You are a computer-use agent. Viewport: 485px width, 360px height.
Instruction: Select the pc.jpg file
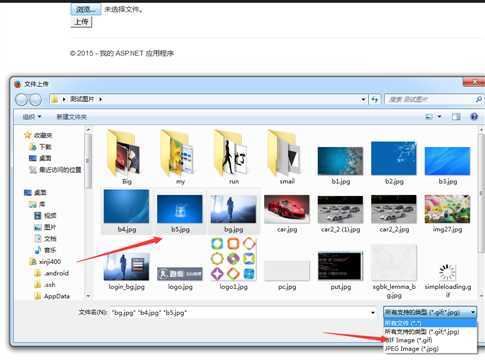[287, 275]
